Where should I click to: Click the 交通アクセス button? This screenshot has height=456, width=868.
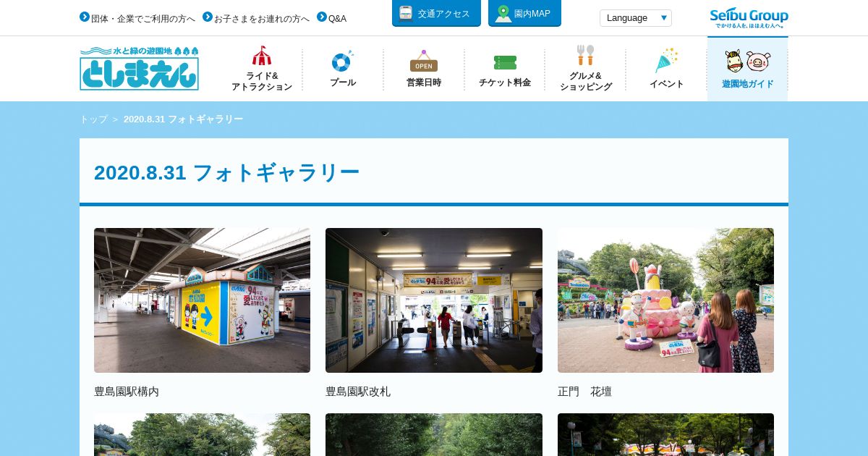coord(436,13)
